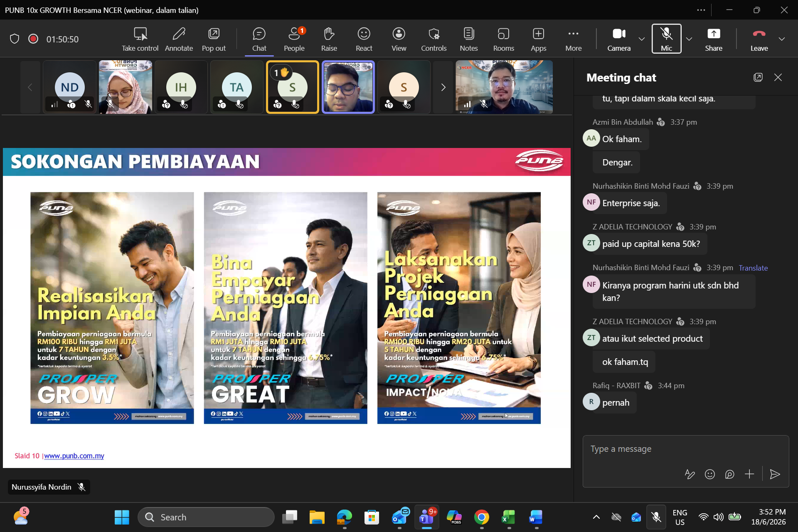
Task: Click ZT avatar beside paid up capital message
Action: pyautogui.click(x=591, y=243)
